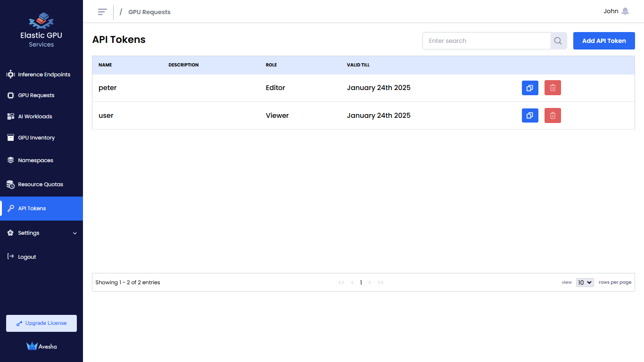This screenshot has width=644, height=362.
Task: Click the Namespaces layers icon
Action: [10, 160]
